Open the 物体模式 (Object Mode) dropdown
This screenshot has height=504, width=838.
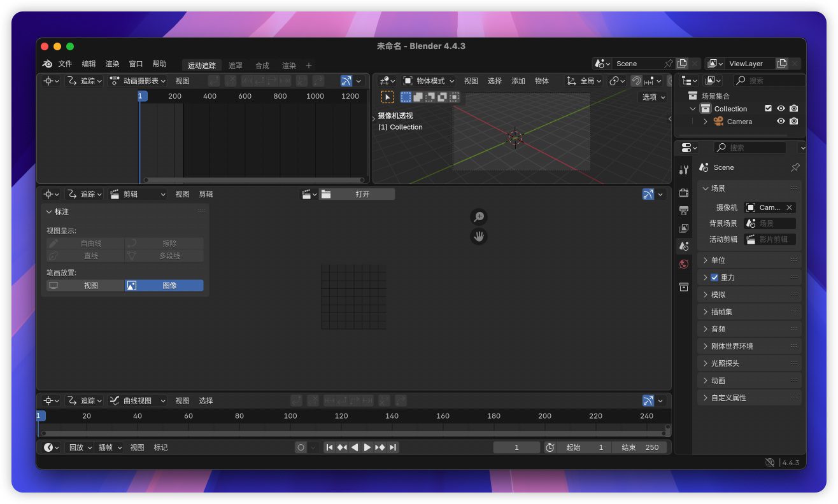click(429, 81)
